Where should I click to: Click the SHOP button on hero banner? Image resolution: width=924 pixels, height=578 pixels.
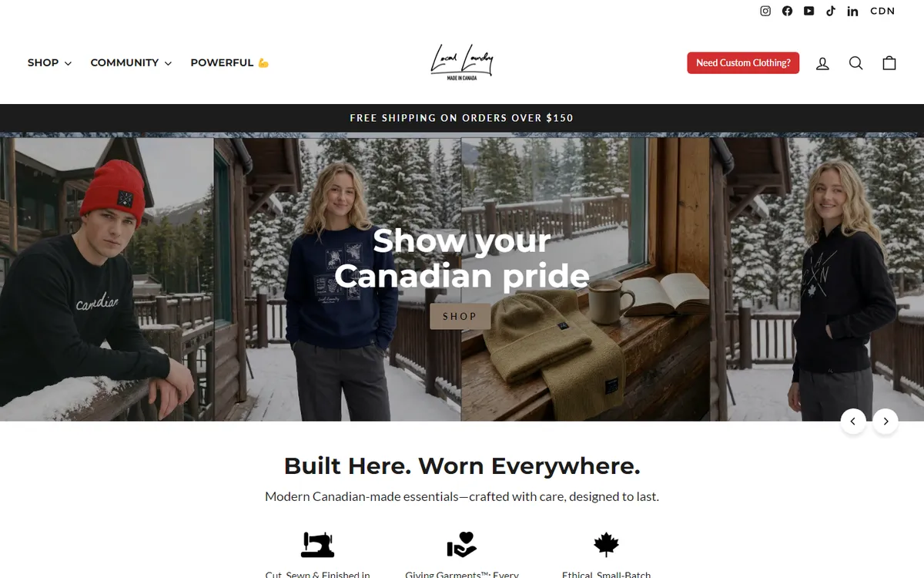pyautogui.click(x=460, y=316)
